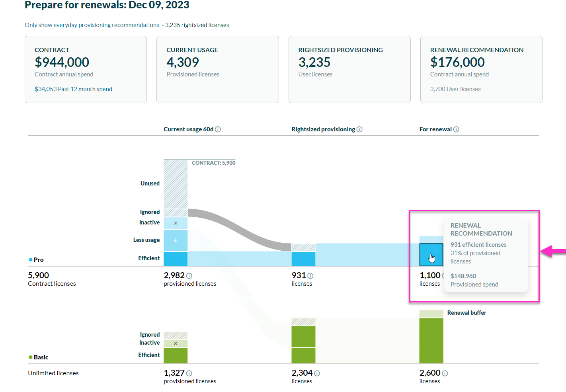Click X icon on Pro Inactive segment

pos(176,223)
